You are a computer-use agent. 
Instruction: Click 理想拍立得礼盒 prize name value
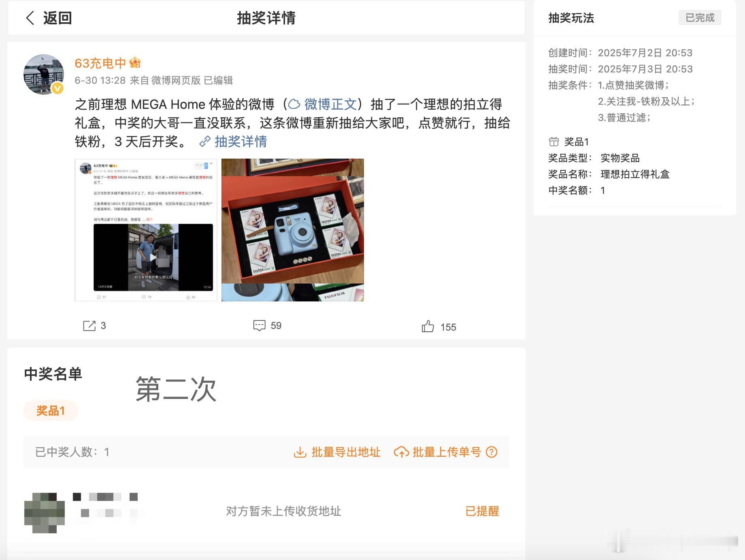(x=635, y=174)
